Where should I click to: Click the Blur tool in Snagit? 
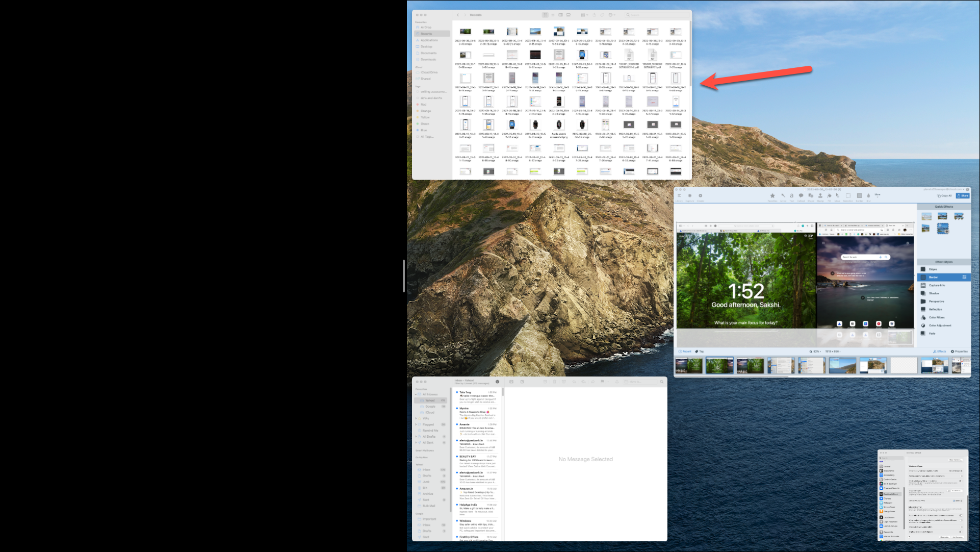868,196
